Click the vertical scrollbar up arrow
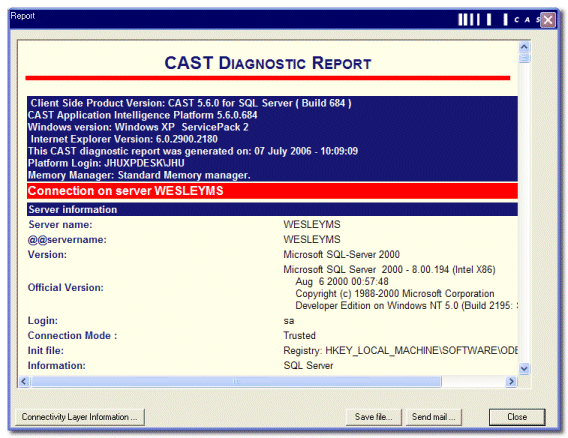The width and height of the screenshot is (568, 438). pos(524,47)
